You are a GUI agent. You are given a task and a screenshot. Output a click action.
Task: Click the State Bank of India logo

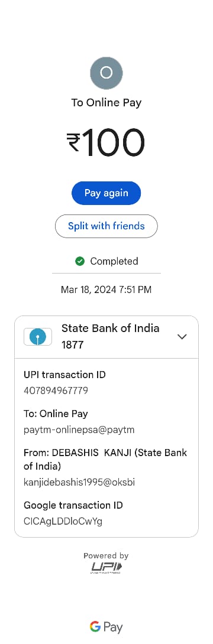[x=38, y=337]
